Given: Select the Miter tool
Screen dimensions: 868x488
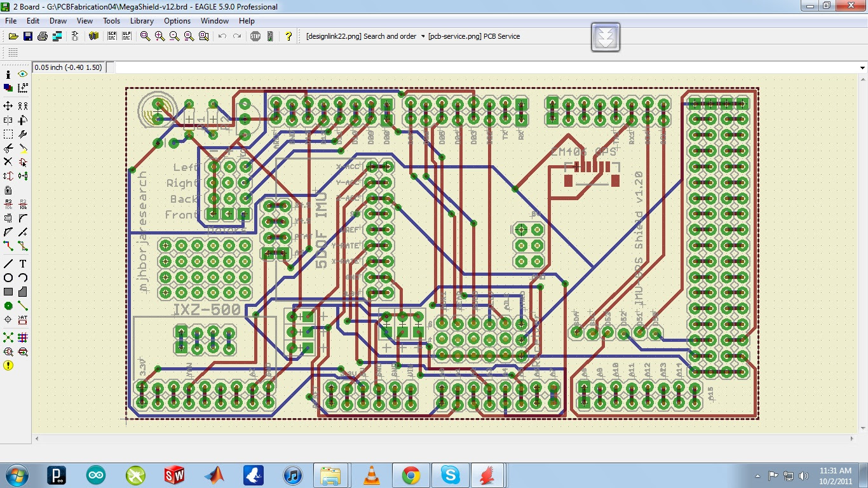Looking at the screenshot, I should pyautogui.click(x=23, y=218).
